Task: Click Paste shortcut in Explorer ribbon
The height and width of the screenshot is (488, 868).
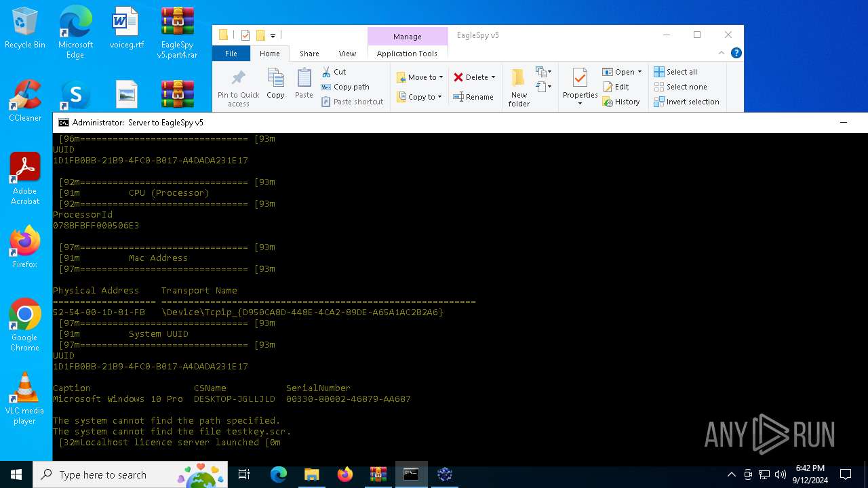Action: pos(352,102)
